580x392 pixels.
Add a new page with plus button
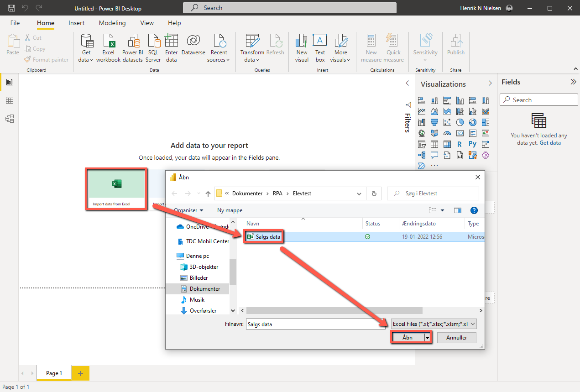(x=80, y=373)
